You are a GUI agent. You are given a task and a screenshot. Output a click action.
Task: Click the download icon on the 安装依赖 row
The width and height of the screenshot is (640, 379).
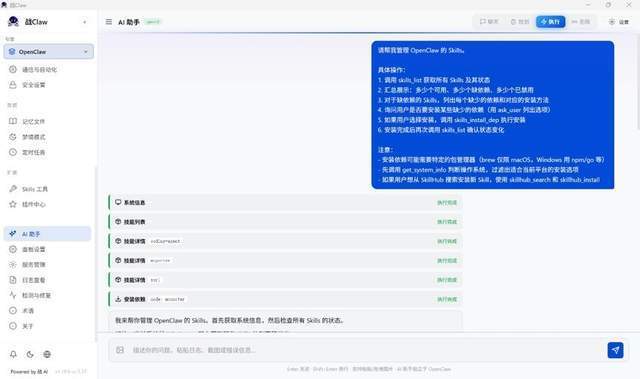coord(118,299)
